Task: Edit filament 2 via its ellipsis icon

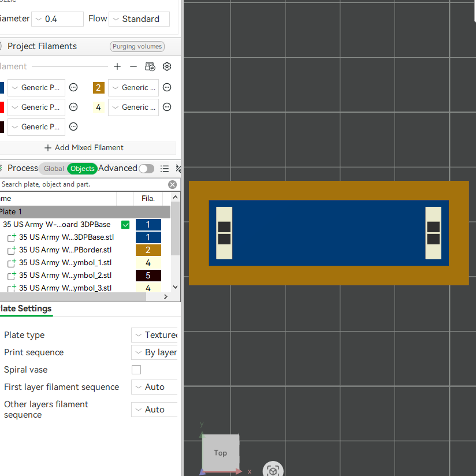Action: point(167,87)
